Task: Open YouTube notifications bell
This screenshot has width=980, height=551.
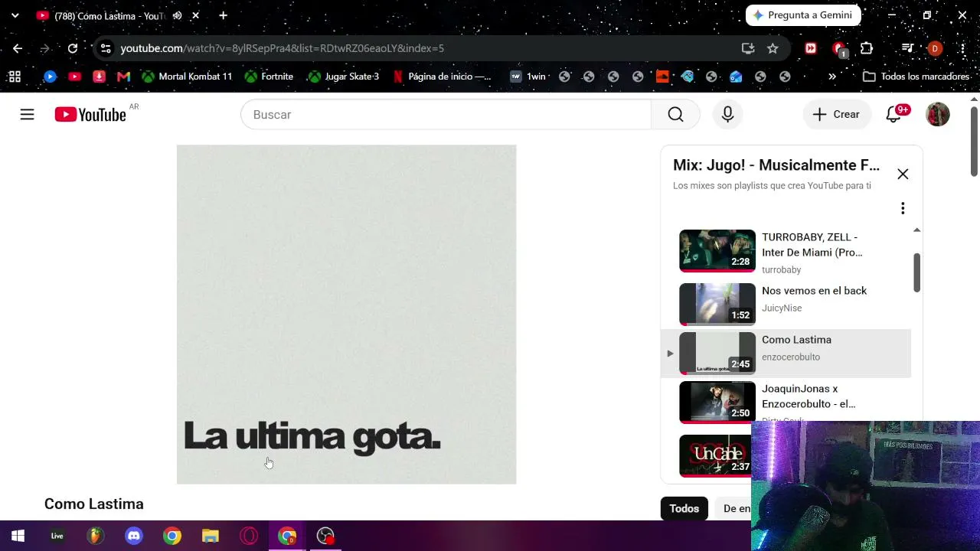Action: tap(893, 115)
